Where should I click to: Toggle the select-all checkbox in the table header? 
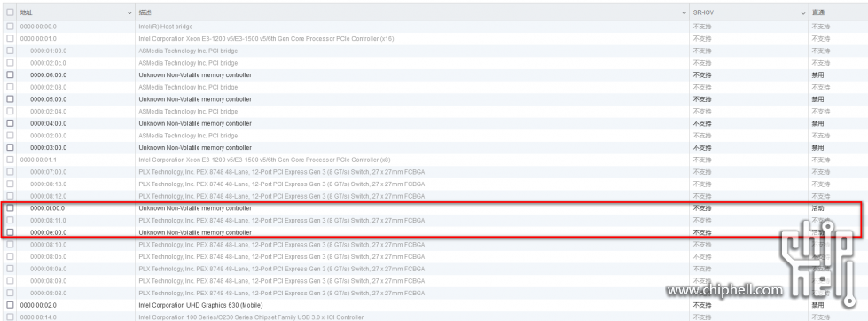10,12
